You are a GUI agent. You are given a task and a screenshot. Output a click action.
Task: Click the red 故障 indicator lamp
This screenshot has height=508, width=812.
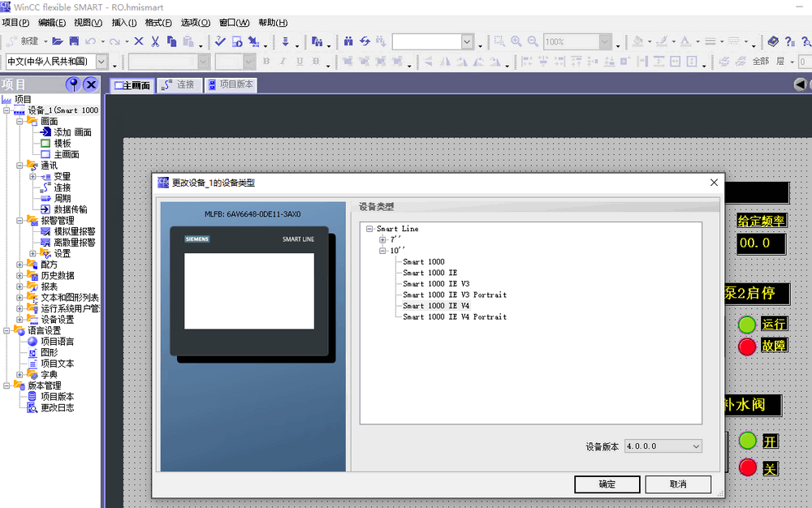click(747, 346)
